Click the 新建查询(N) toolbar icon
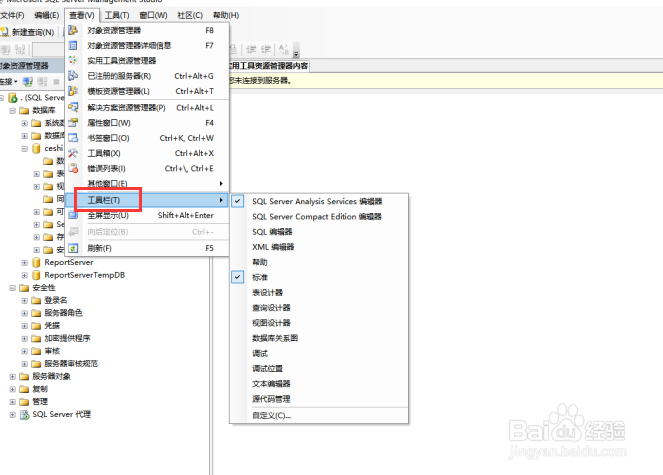The width and height of the screenshot is (663, 475). tap(5, 32)
